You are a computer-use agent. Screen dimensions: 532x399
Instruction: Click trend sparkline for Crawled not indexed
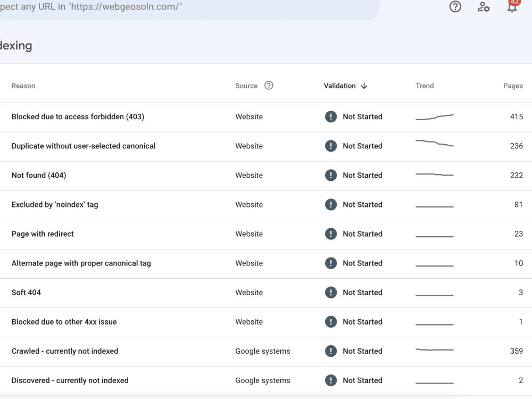[x=434, y=350]
